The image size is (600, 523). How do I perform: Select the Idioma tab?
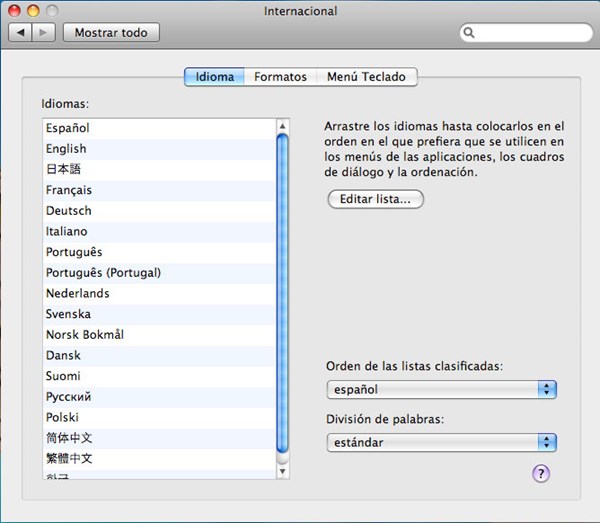(x=214, y=77)
